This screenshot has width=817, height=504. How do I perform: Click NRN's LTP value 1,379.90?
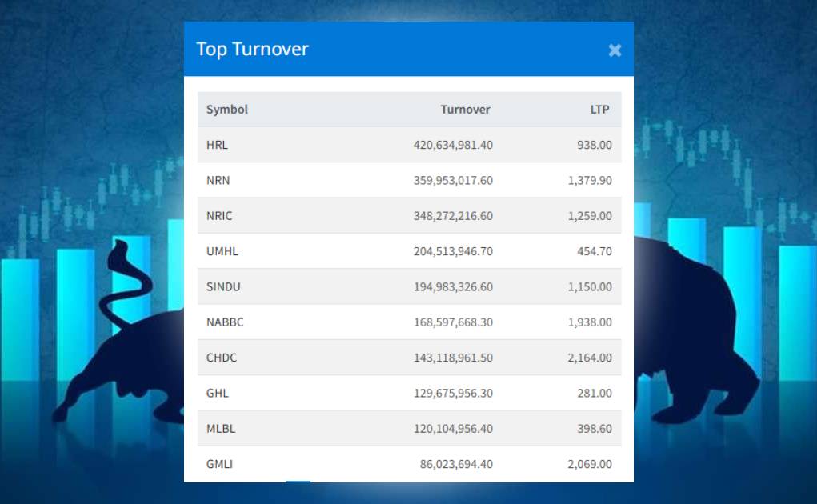[x=590, y=180]
